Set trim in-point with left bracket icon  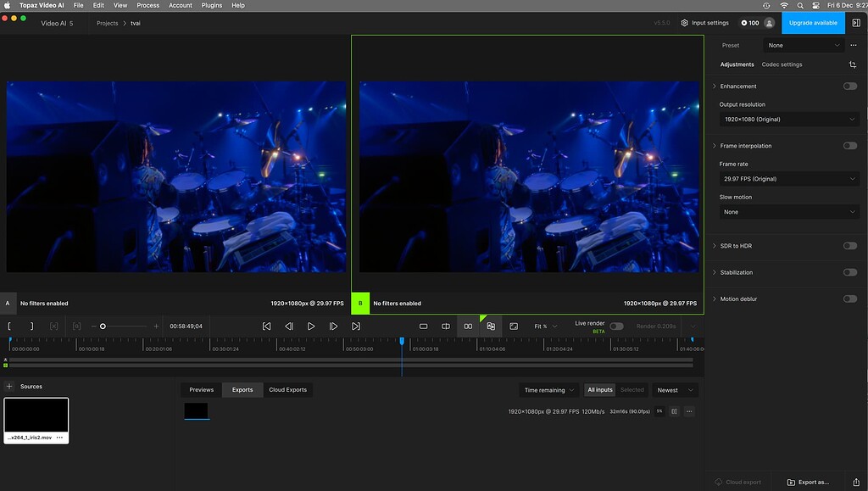point(9,326)
